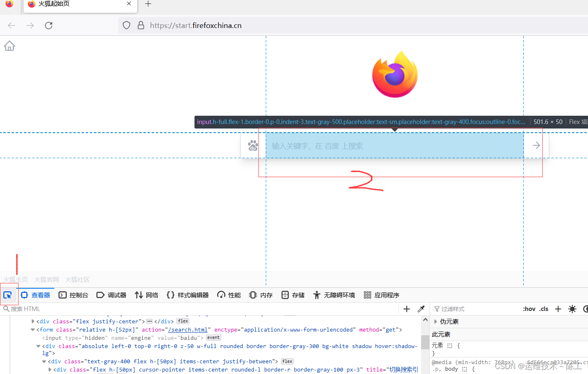588x374 pixels.
Task: Open the 火狐主页 footer link
Action: tap(16, 280)
